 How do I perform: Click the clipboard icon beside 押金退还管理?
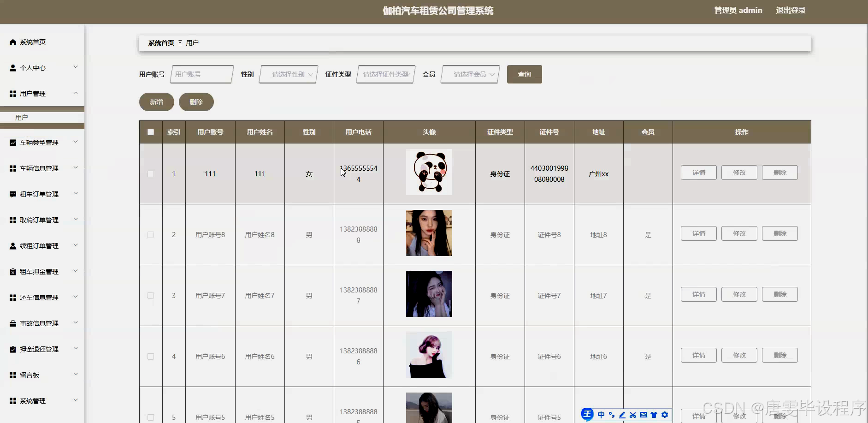pyautogui.click(x=13, y=349)
